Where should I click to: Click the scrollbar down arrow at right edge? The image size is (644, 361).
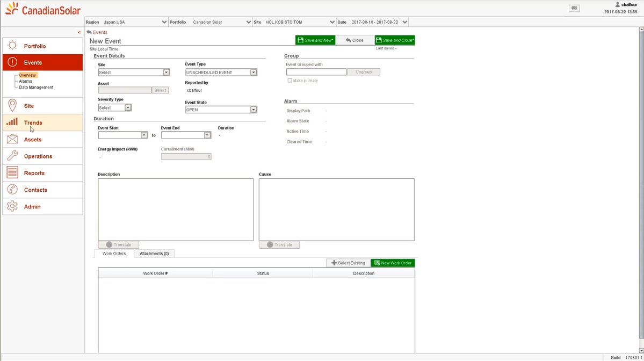coord(641,350)
